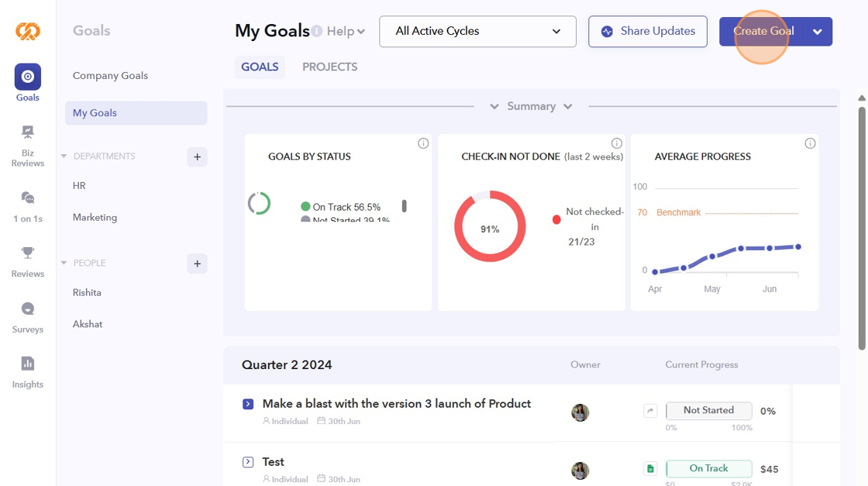Open Biz Reviews from sidebar
Screen dimensions: 868x486
(28, 145)
